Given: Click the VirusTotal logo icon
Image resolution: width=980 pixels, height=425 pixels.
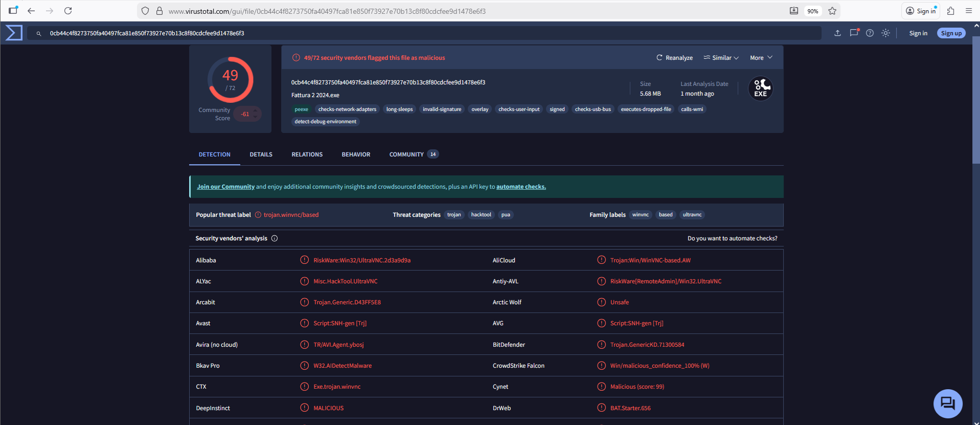Looking at the screenshot, I should click(14, 33).
